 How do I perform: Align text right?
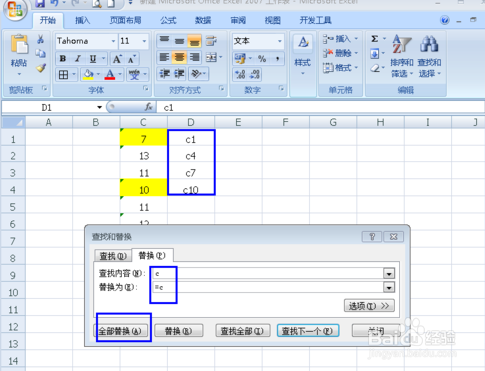coord(194,58)
